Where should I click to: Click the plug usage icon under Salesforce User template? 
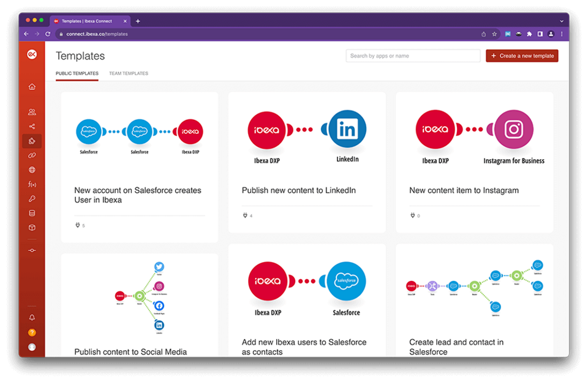coord(78,225)
